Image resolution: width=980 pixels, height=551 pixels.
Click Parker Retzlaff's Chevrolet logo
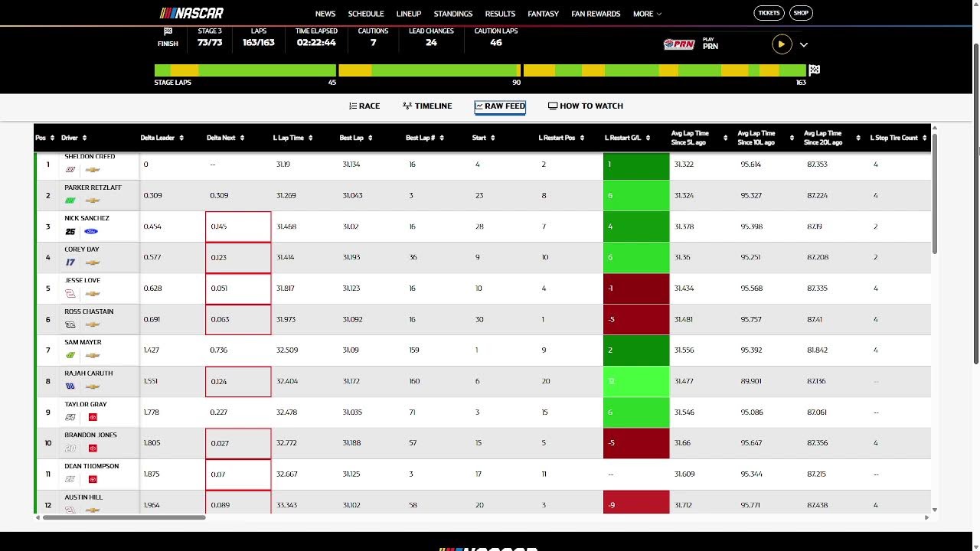click(93, 201)
